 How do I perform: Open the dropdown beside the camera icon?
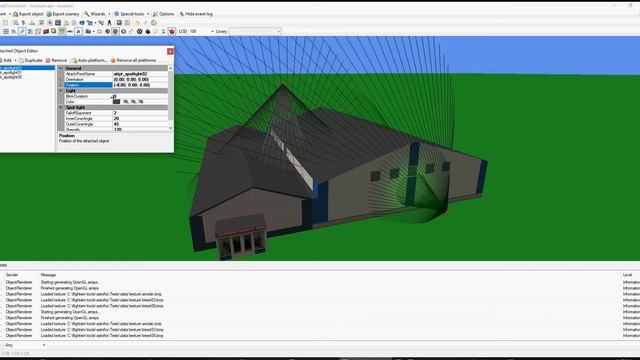coord(93,31)
